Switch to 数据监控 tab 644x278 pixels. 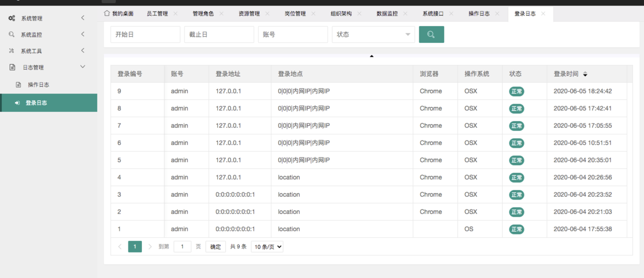point(387,13)
